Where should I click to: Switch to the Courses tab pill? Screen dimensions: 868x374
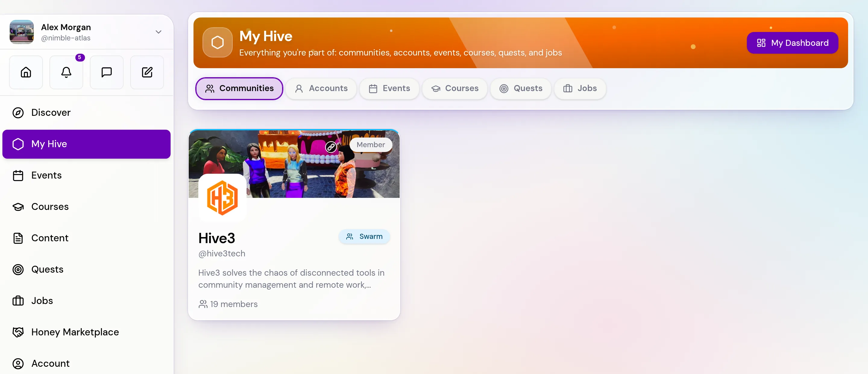click(455, 88)
